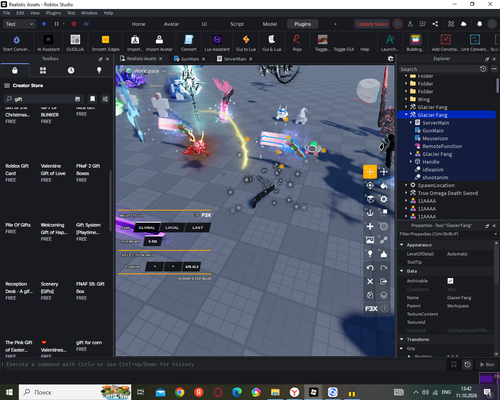Open the Toolbox Inventory tab icon

(15, 70)
